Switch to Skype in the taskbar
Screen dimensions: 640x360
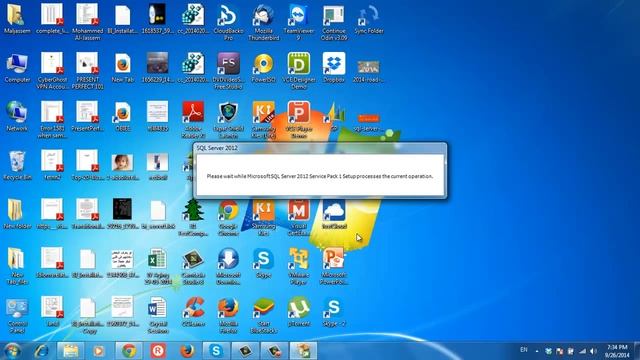coord(216,351)
